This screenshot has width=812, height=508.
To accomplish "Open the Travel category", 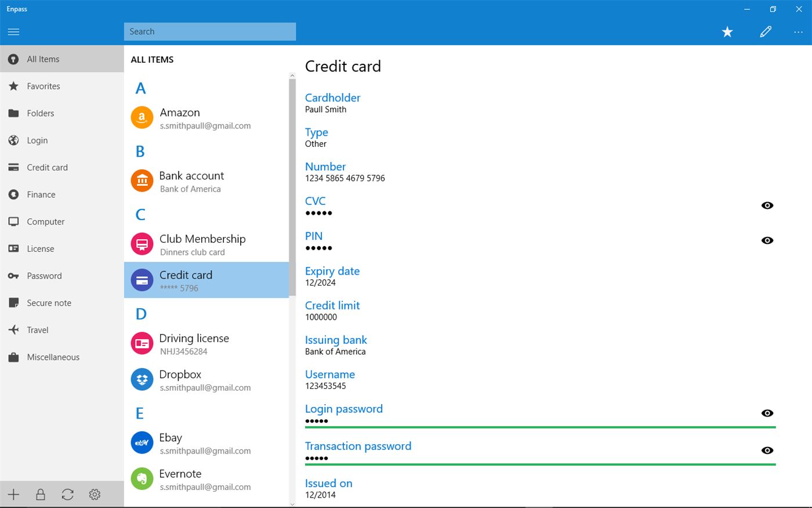I will 37,330.
